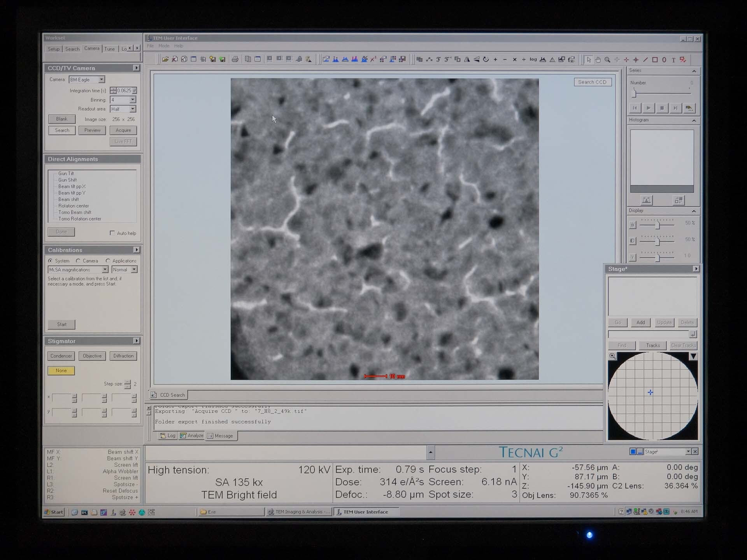747x560 pixels.
Task: Expand the Stigmator panel flap-out arrow
Action: click(136, 341)
